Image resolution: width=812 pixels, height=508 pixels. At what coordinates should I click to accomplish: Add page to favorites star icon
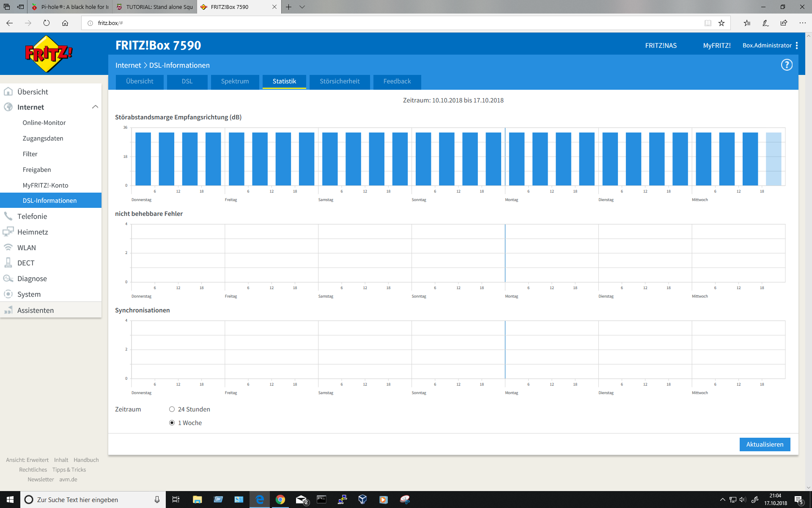coord(721,23)
